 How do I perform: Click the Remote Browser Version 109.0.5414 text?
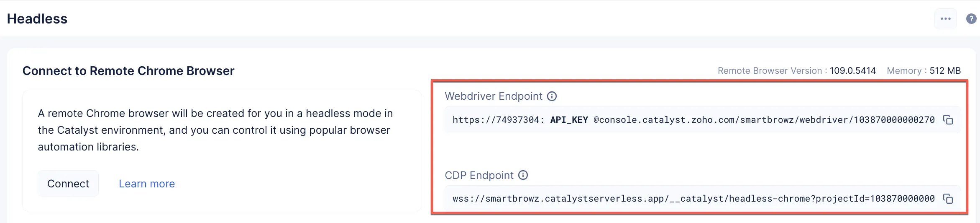pyautogui.click(x=797, y=71)
